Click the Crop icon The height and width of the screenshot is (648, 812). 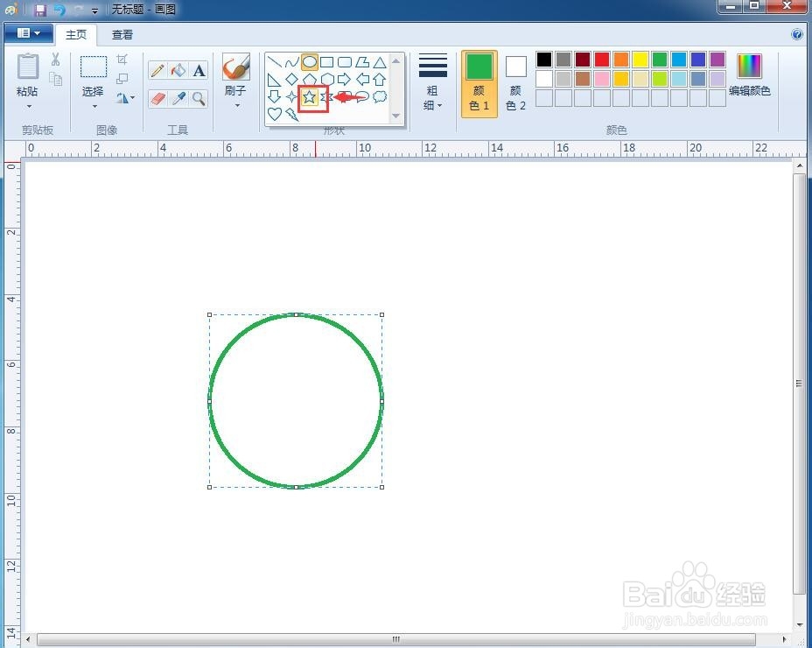coord(122,59)
